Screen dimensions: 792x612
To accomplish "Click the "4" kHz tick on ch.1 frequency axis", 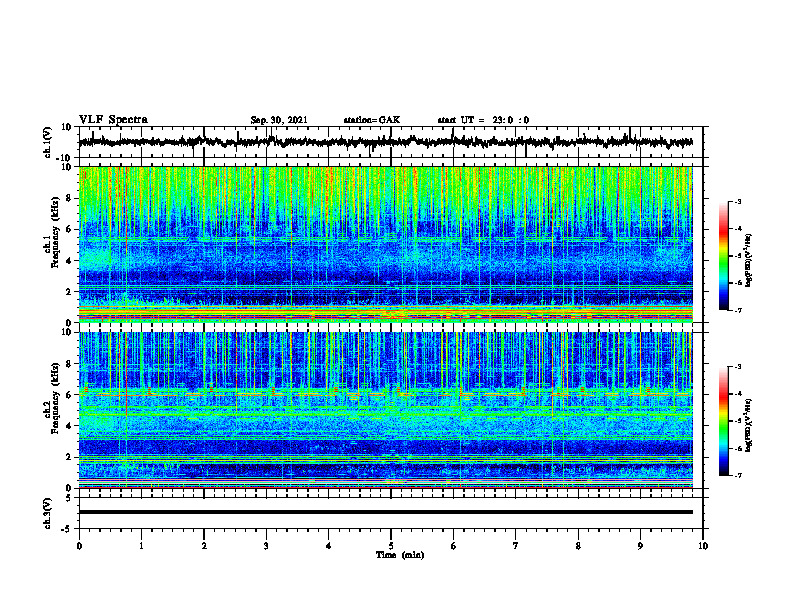I will tap(70, 261).
